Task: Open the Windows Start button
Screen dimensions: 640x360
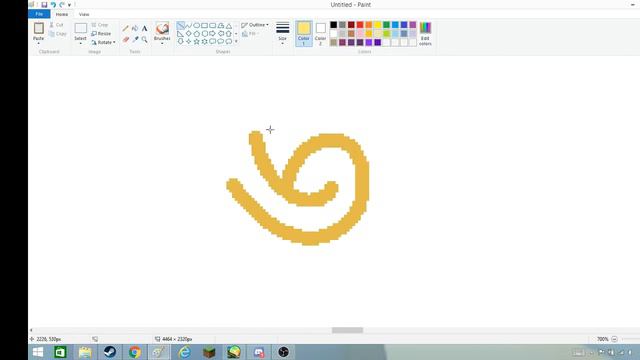Action: (x=38, y=352)
